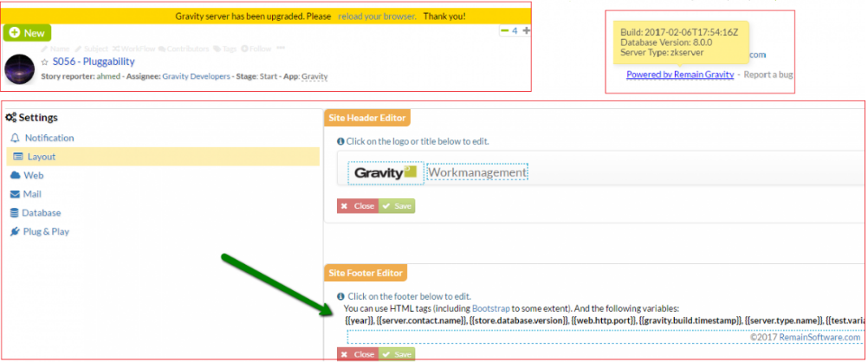Click the Site Footer Editor label

(x=366, y=272)
